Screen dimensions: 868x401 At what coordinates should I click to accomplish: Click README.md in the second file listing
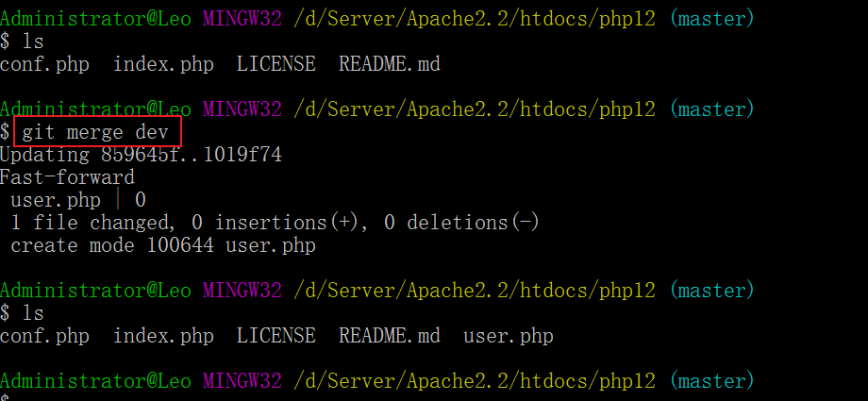click(x=389, y=336)
